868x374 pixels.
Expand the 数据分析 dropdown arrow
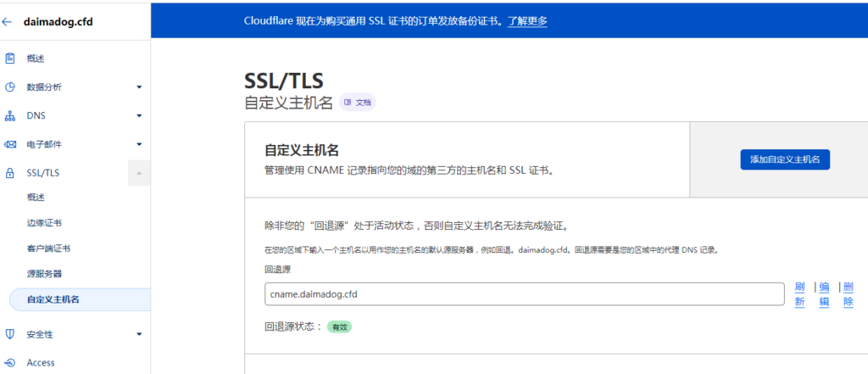point(139,87)
